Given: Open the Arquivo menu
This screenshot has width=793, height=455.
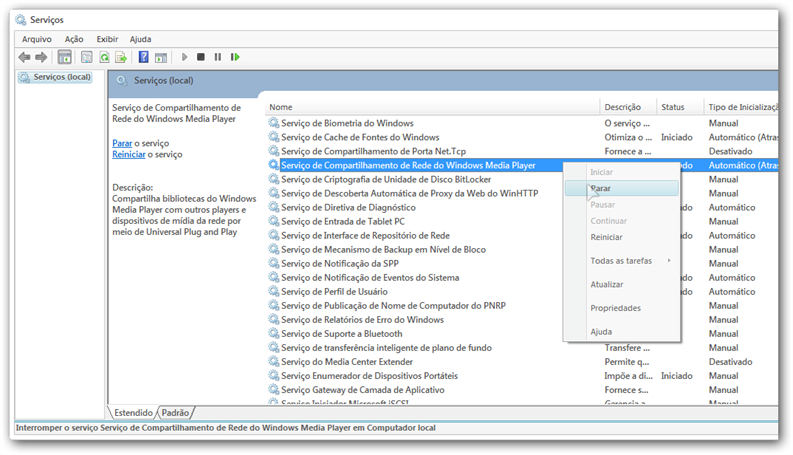Looking at the screenshot, I should (37, 39).
